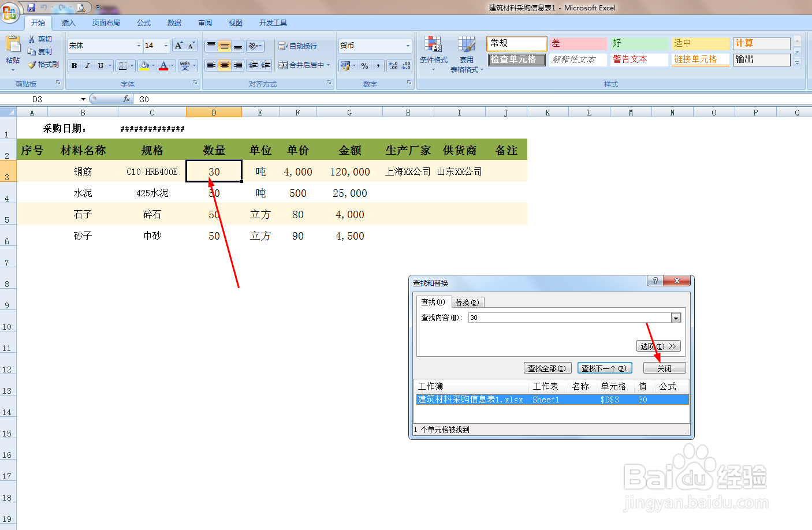This screenshot has height=530, width=812.
Task: Save the workbook from quick access toolbar
Action: 31,8
